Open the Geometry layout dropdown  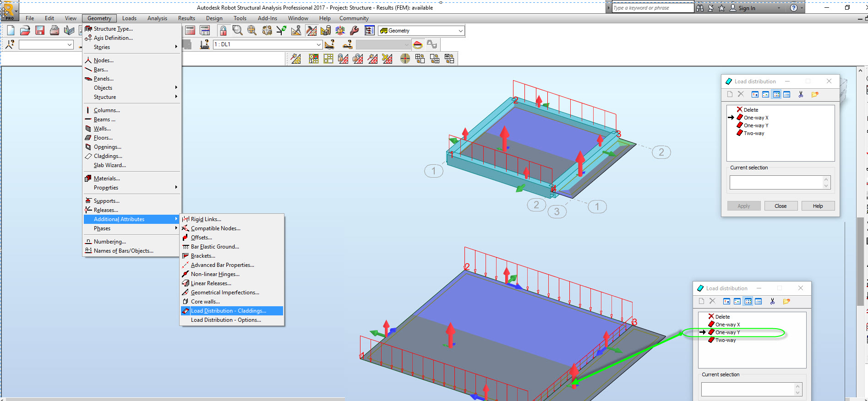[x=461, y=31]
